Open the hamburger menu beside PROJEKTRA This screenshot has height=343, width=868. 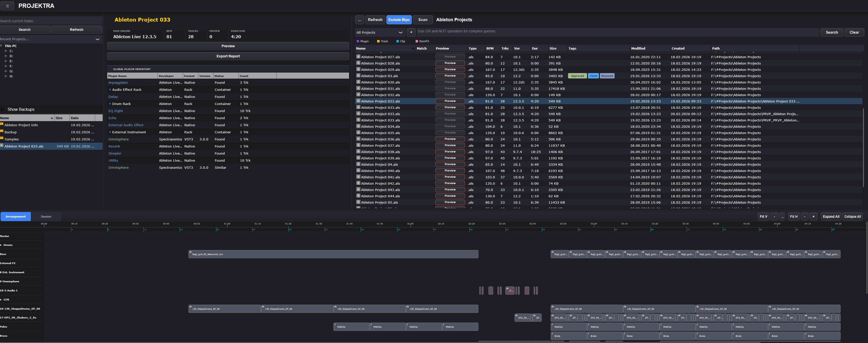(7, 6)
